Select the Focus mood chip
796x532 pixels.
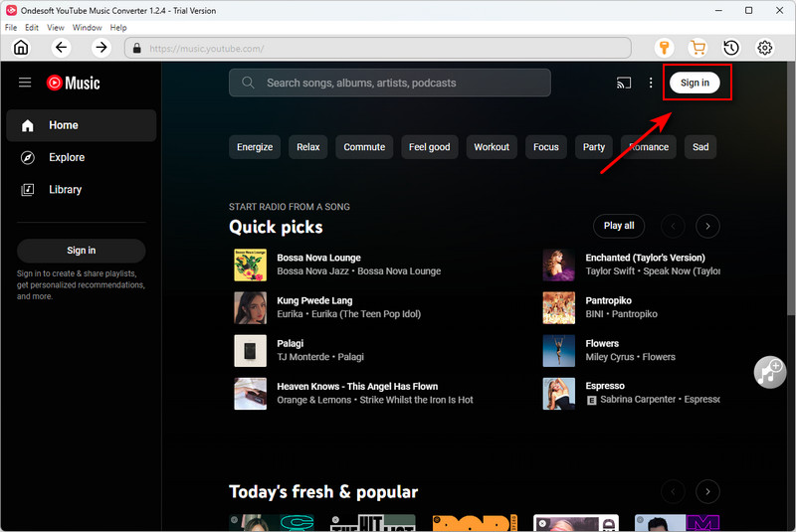click(545, 147)
